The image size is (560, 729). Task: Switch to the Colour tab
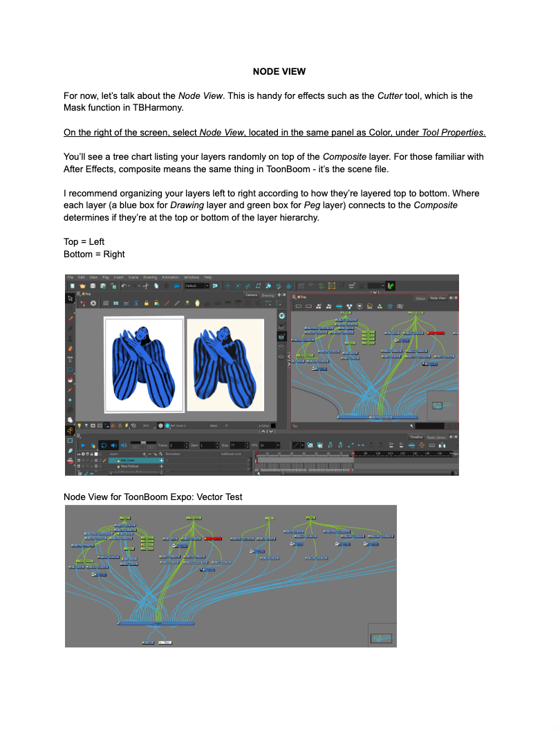[420, 299]
